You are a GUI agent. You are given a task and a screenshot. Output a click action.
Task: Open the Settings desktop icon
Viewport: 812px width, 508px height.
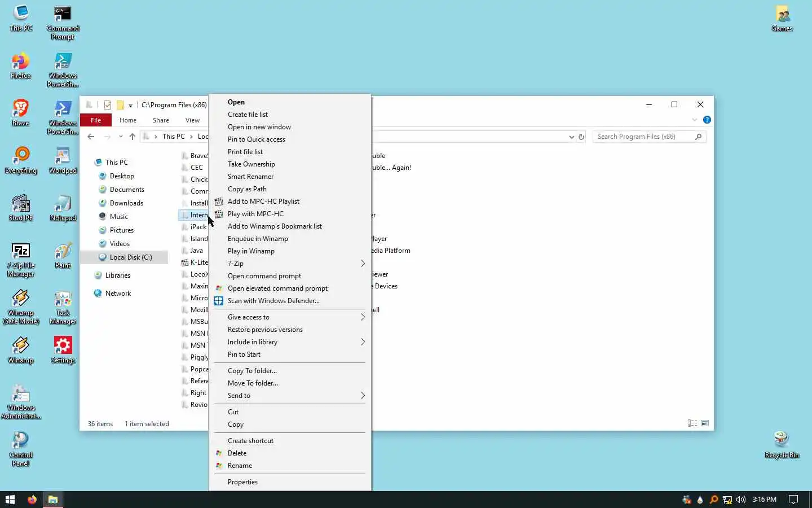[63, 350]
